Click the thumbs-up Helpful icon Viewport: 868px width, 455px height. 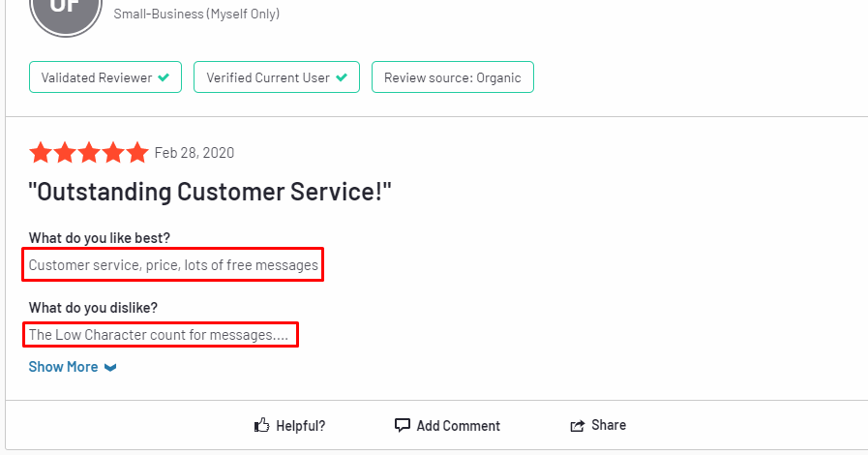pyautogui.click(x=262, y=425)
